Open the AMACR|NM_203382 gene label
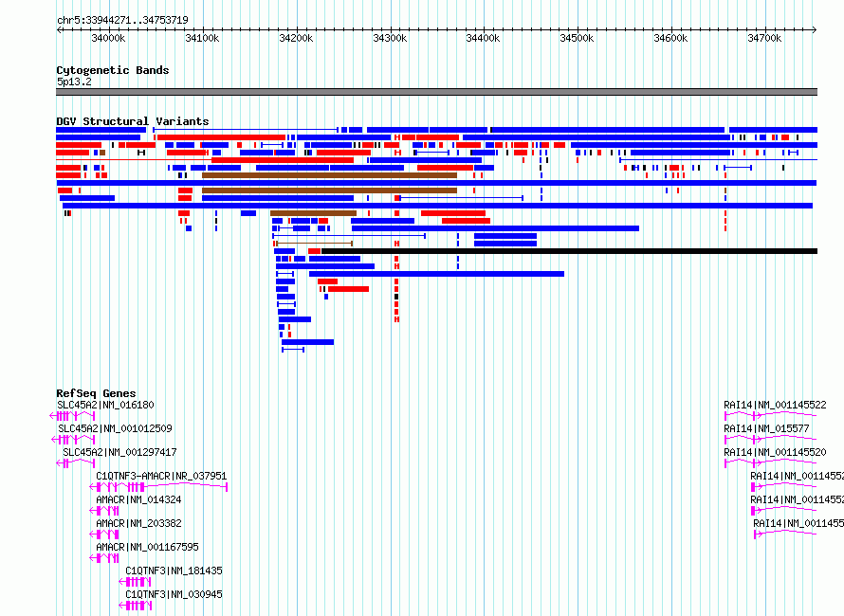Viewport: 844px width, 616px height. pos(138,523)
